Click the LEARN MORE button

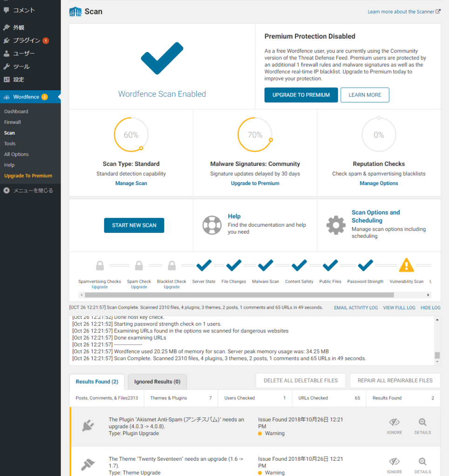[x=365, y=95]
